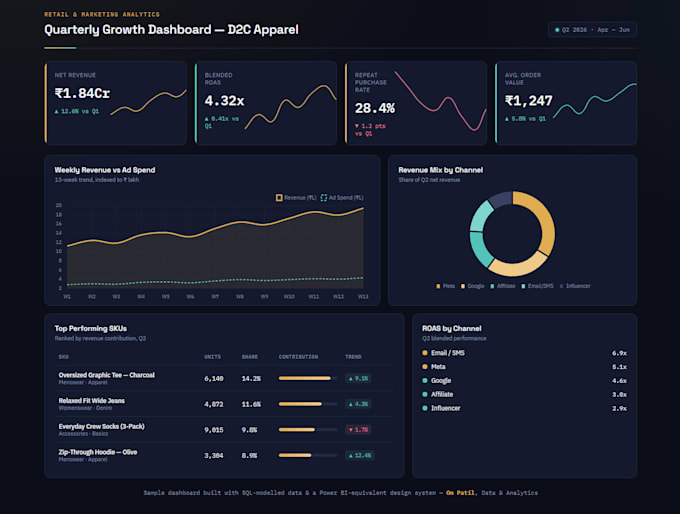680x514 pixels.
Task: Click the Net Revenue sparkline chart
Action: click(x=148, y=103)
